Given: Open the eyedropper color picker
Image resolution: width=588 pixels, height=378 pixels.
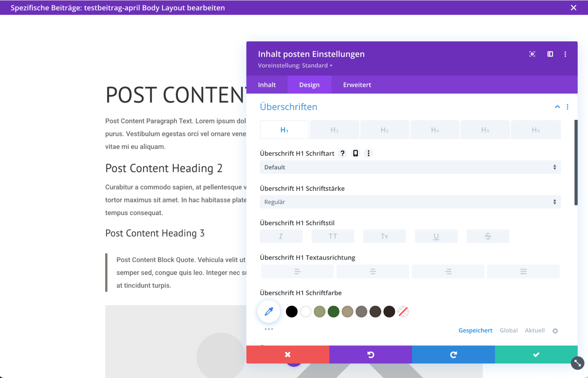Looking at the screenshot, I should tap(269, 311).
